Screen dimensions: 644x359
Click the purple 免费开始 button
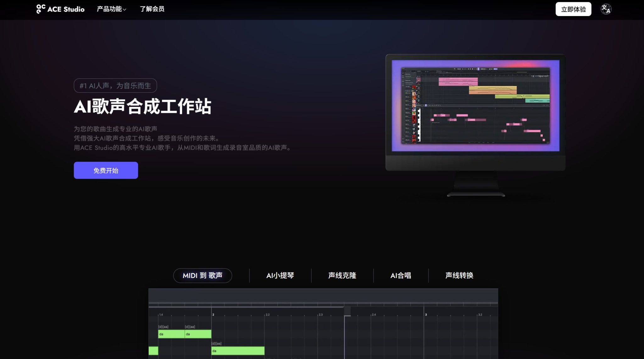[106, 170]
